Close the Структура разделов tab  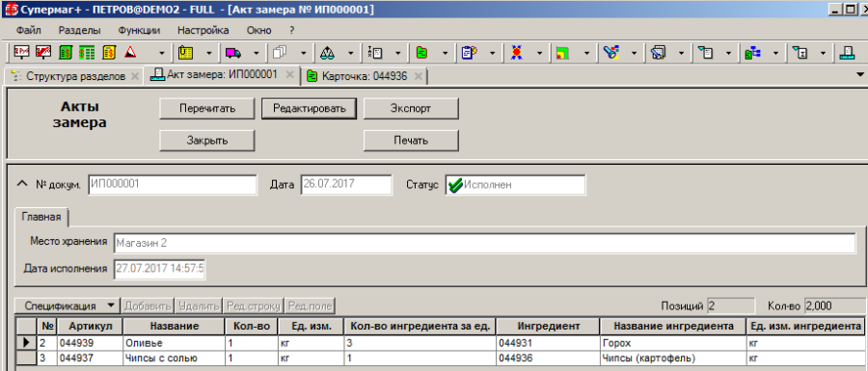[134, 77]
